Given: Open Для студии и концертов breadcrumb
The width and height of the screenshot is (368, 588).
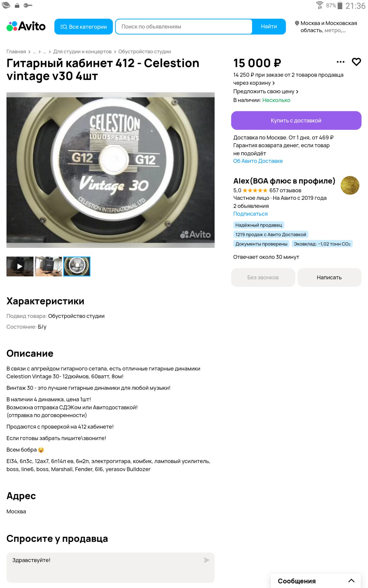Looking at the screenshot, I should tap(82, 52).
